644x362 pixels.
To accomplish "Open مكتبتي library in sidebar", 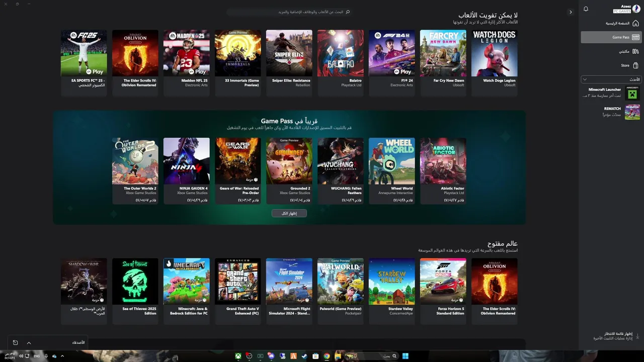I will click(x=610, y=51).
